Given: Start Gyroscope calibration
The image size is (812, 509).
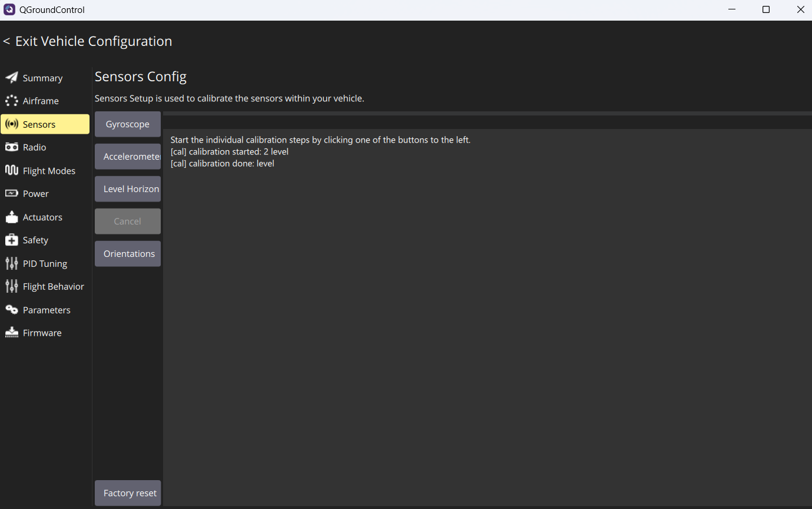Looking at the screenshot, I should tap(128, 124).
